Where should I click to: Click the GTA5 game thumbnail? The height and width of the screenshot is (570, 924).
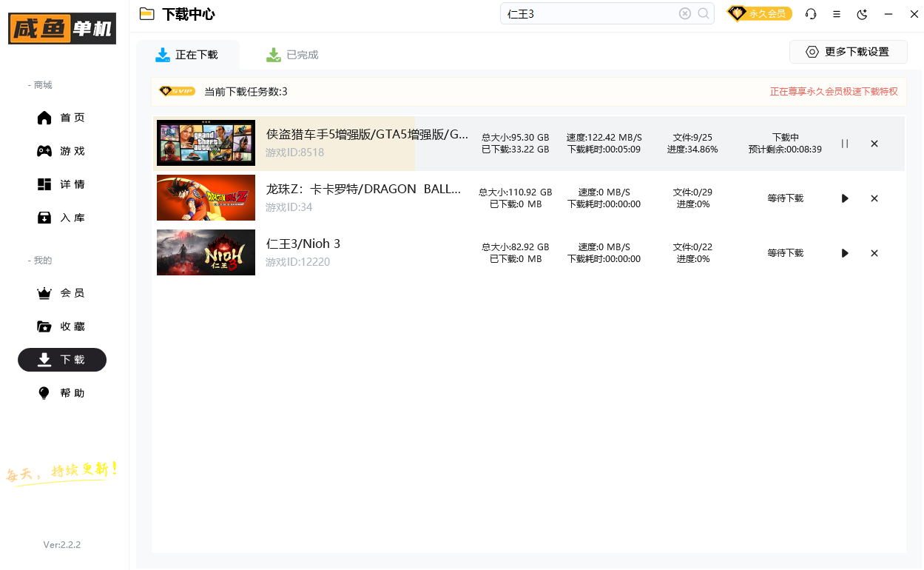tap(206, 143)
